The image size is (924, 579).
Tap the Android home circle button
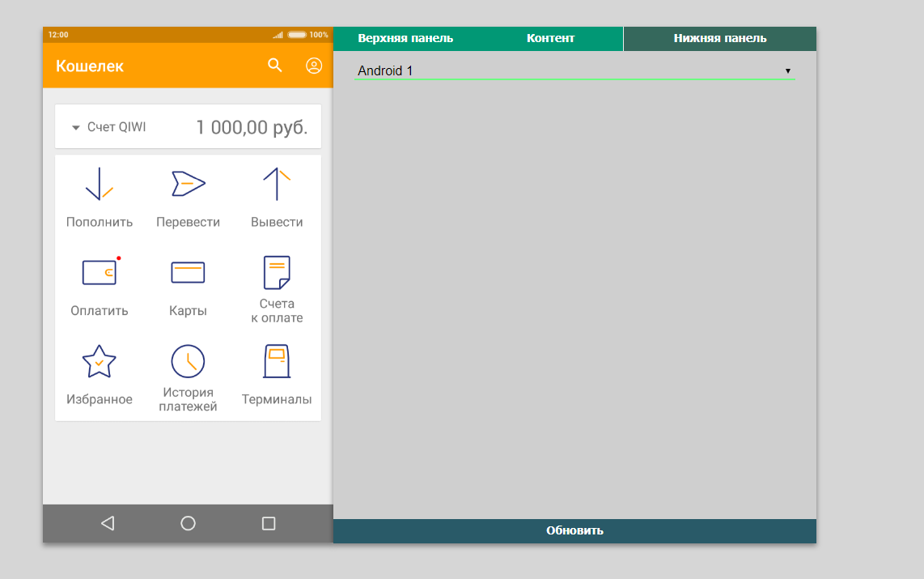[188, 523]
